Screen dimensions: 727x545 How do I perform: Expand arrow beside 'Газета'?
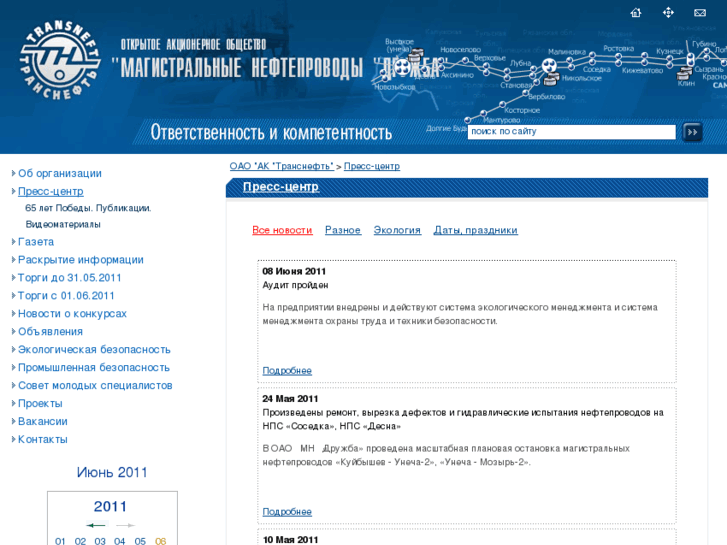point(13,242)
